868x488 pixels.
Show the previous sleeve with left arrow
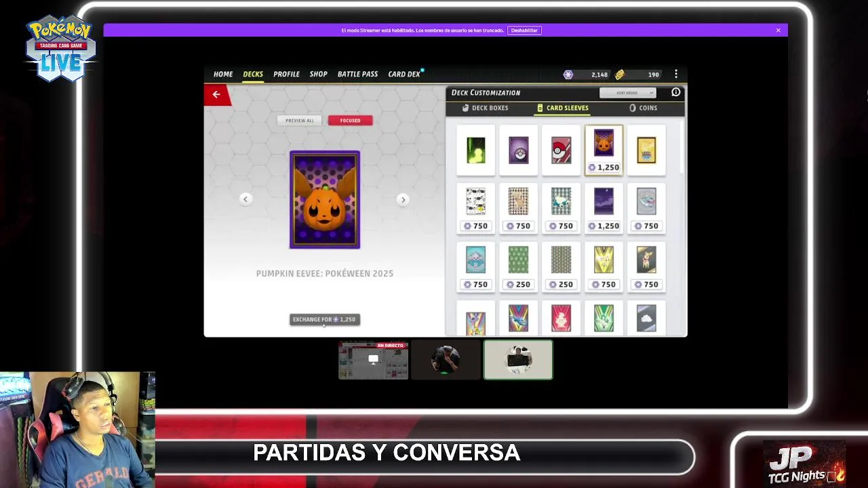coord(245,199)
